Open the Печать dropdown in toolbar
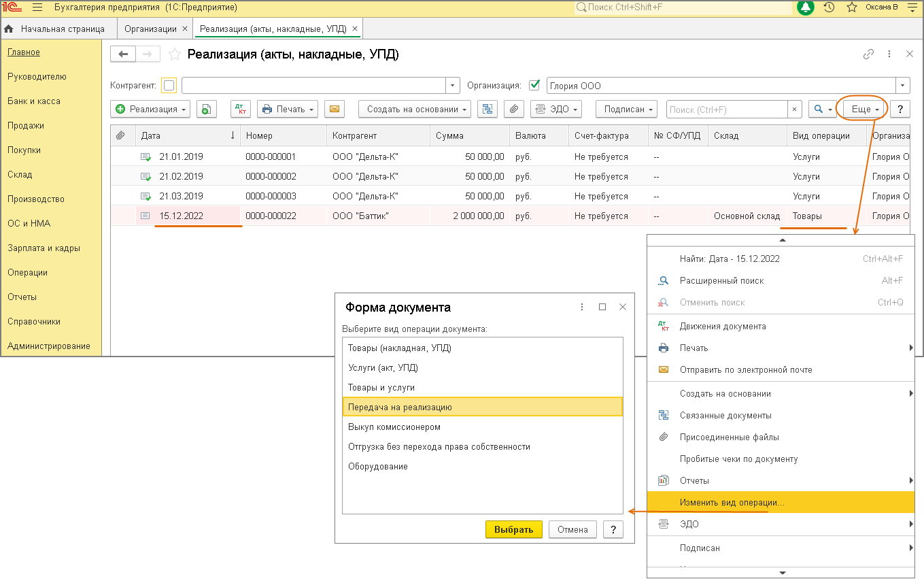The width and height of the screenshot is (924, 579). (x=288, y=109)
